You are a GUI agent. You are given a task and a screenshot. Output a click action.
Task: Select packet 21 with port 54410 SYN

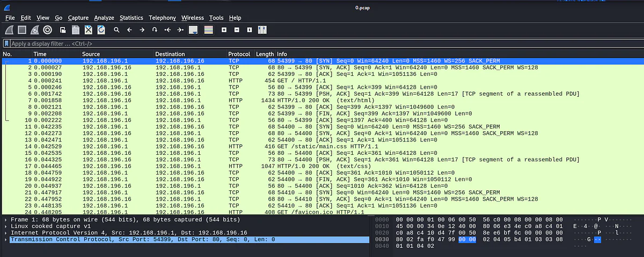pos(322,192)
